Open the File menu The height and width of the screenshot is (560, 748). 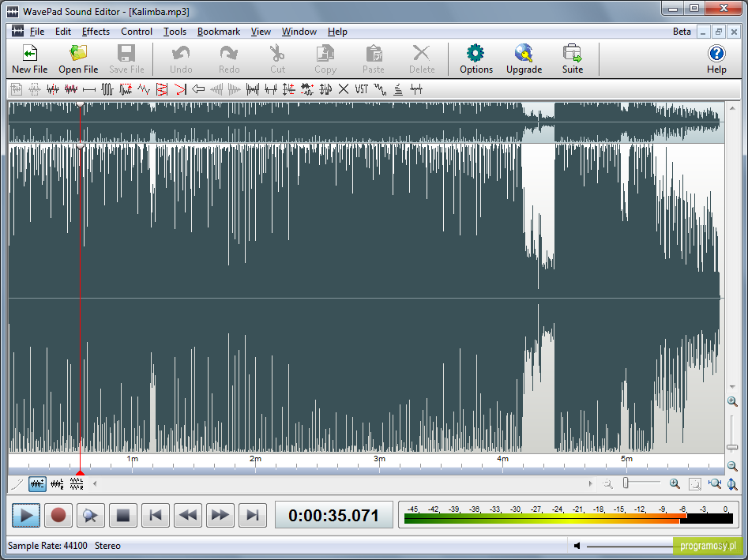pos(37,32)
